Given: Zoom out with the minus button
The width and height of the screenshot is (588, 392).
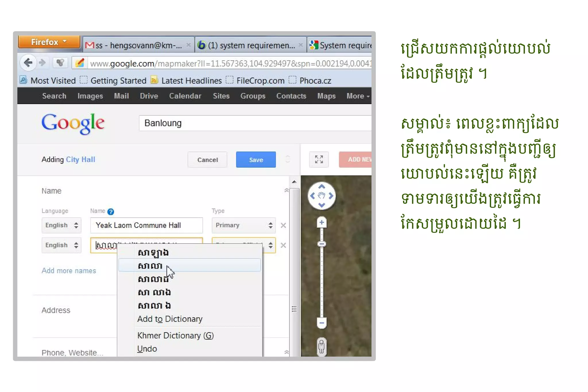Looking at the screenshot, I should tap(322, 323).
